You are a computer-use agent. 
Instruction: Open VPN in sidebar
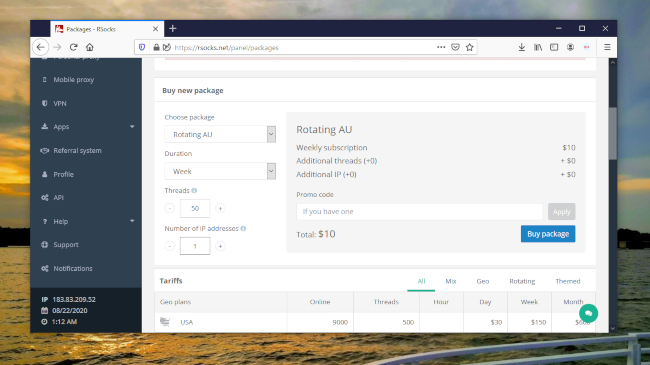pos(60,104)
